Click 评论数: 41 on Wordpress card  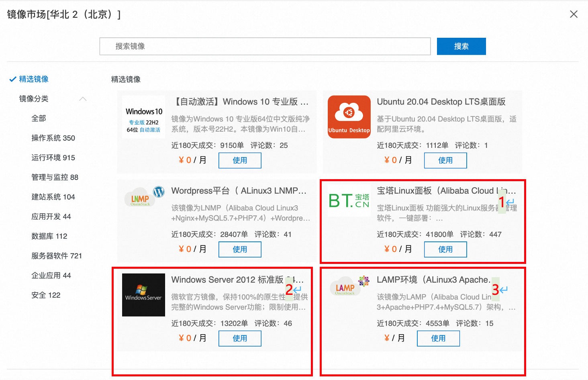[273, 235]
